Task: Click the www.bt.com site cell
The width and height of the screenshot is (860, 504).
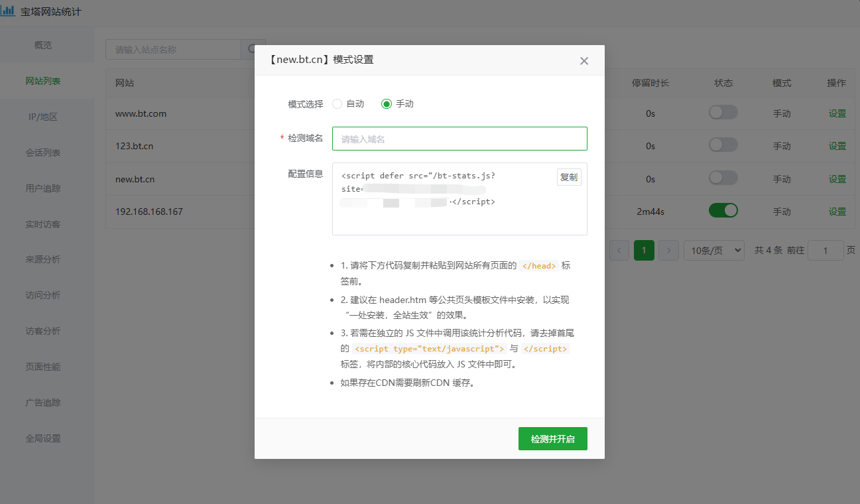Action: pyautogui.click(x=141, y=113)
